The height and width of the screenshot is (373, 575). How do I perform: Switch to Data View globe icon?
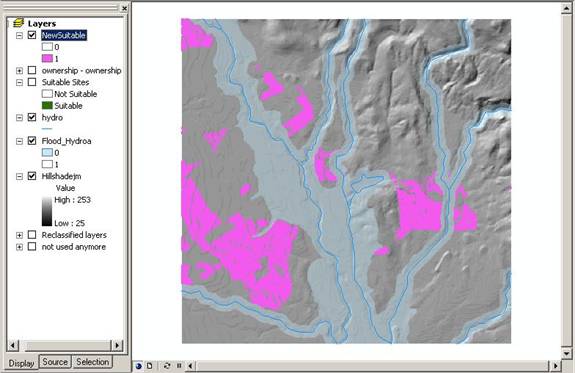click(139, 366)
